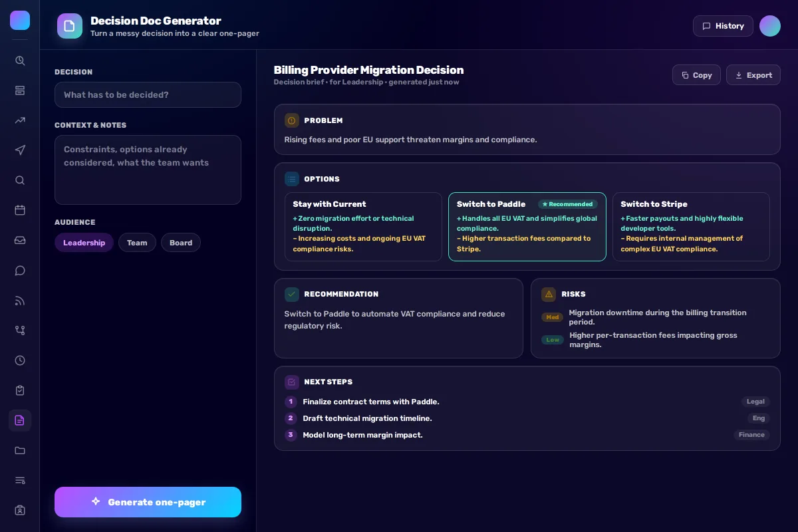This screenshot has width=798, height=532.
Task: Open the stacked layout sidebar icon
Action: coord(20,90)
